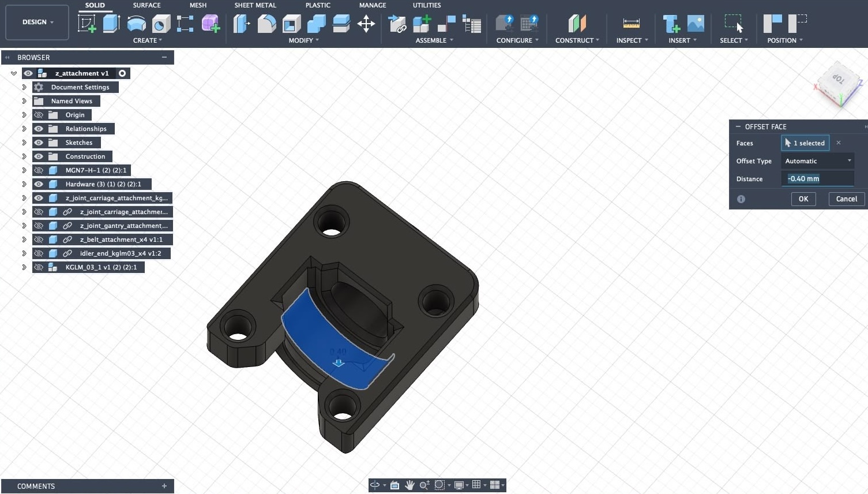Screen dimensions: 868x494
Task: Hide the Hardware (3) (1) (2) (2):1 component
Action: pyautogui.click(x=39, y=184)
